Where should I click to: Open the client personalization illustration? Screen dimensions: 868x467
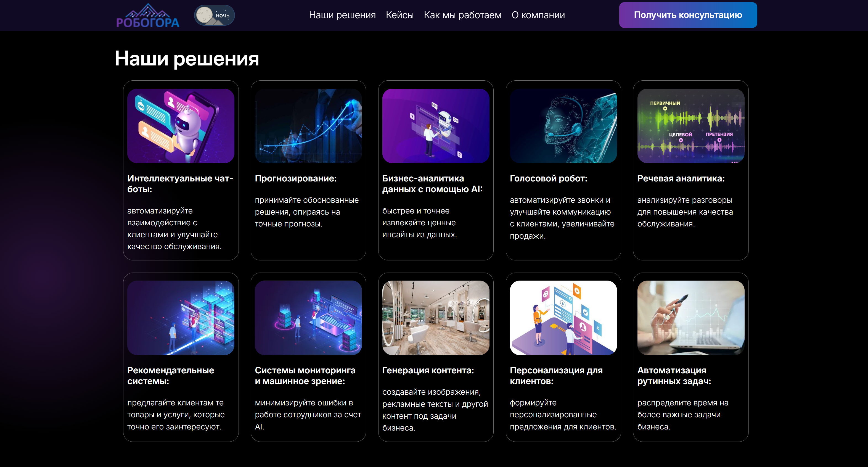(x=563, y=318)
